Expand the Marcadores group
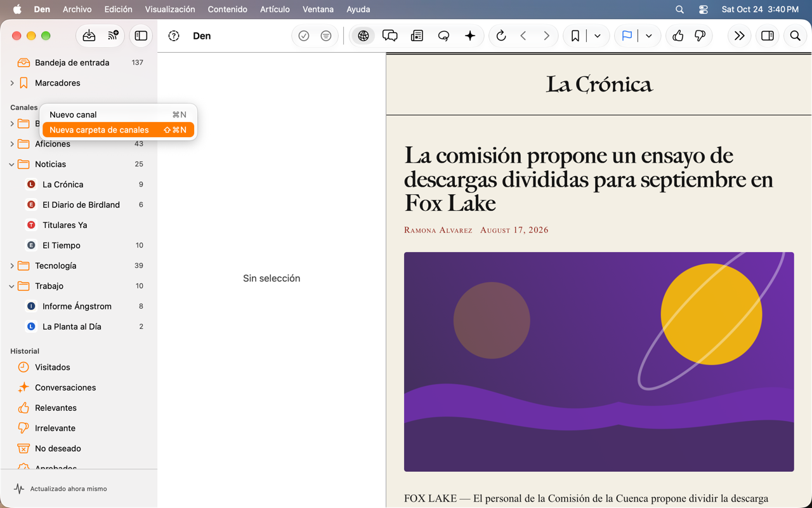The image size is (812, 508). [12, 83]
